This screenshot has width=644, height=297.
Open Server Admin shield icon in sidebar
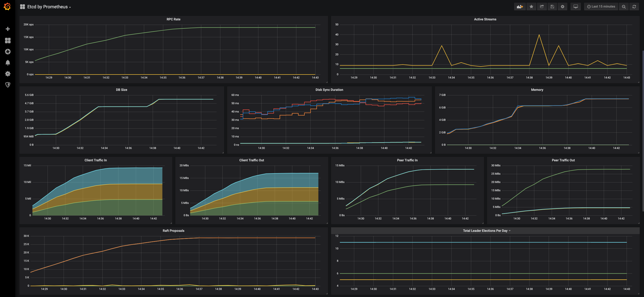pyautogui.click(x=8, y=85)
